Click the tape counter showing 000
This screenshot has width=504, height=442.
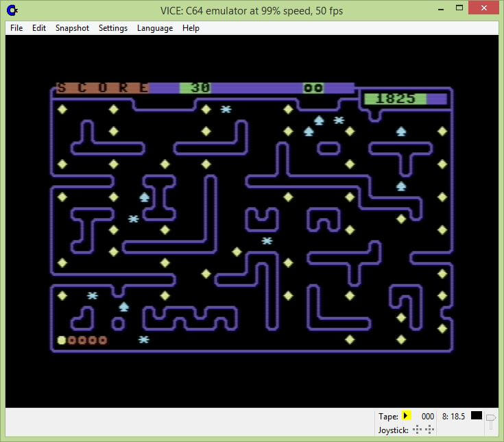[427, 417]
